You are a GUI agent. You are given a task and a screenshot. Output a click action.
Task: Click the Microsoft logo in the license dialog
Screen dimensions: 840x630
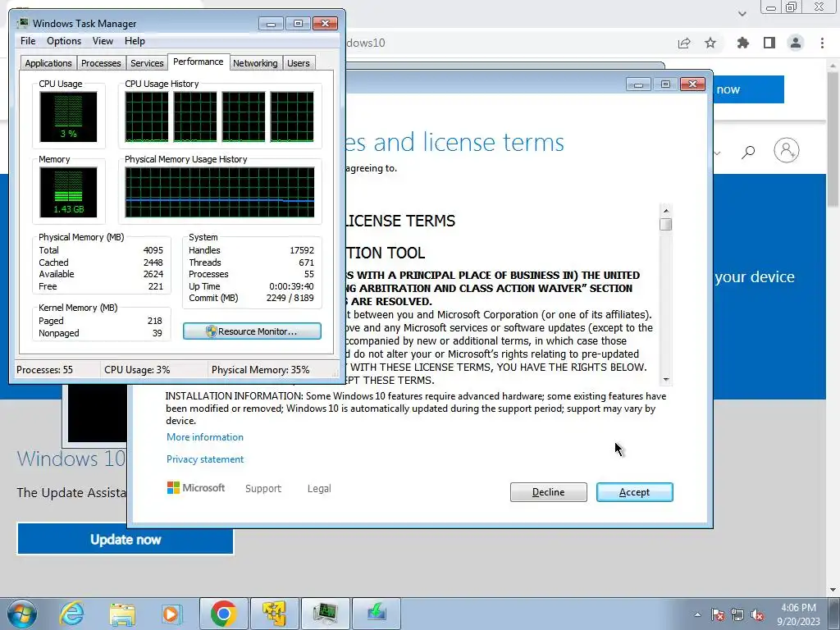(x=196, y=488)
